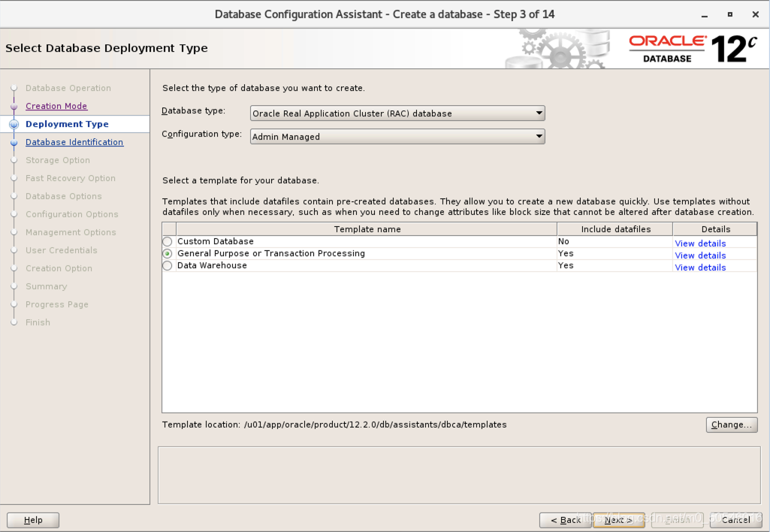Click the Database Operation step
Image resolution: width=770 pixels, height=532 pixels.
coord(68,89)
